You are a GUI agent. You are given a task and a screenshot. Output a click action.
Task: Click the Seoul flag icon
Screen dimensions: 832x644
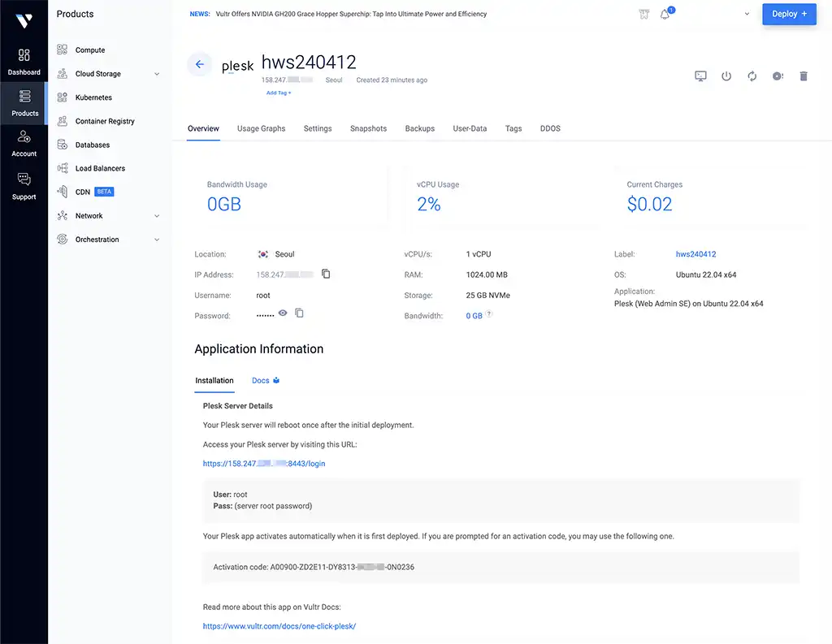(x=262, y=254)
